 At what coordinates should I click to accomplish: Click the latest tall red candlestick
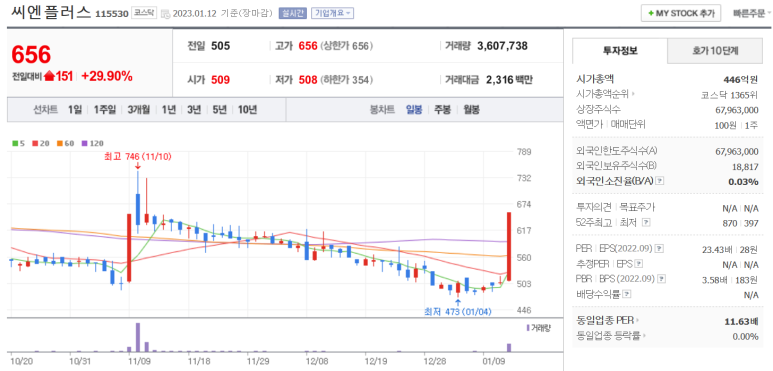(x=509, y=247)
